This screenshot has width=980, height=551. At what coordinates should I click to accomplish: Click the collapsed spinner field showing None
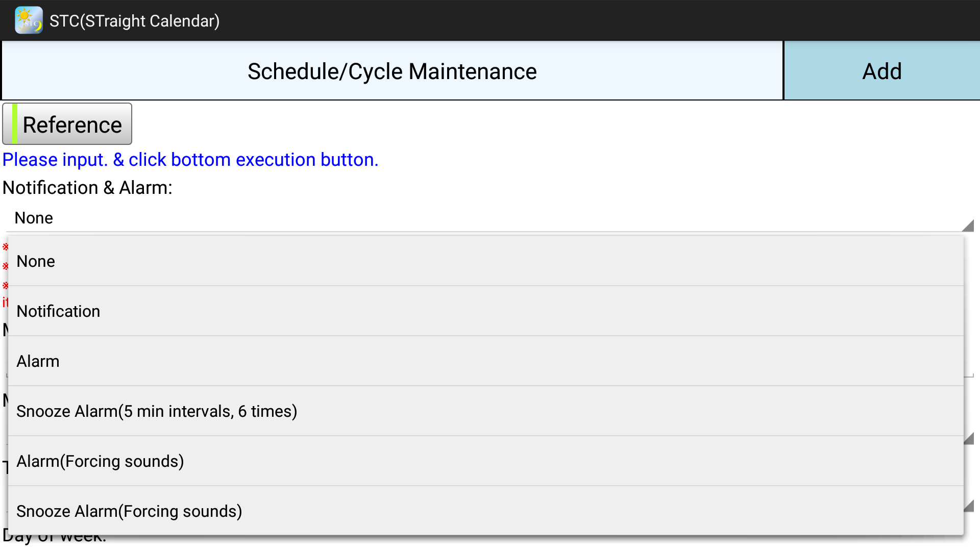click(459, 218)
